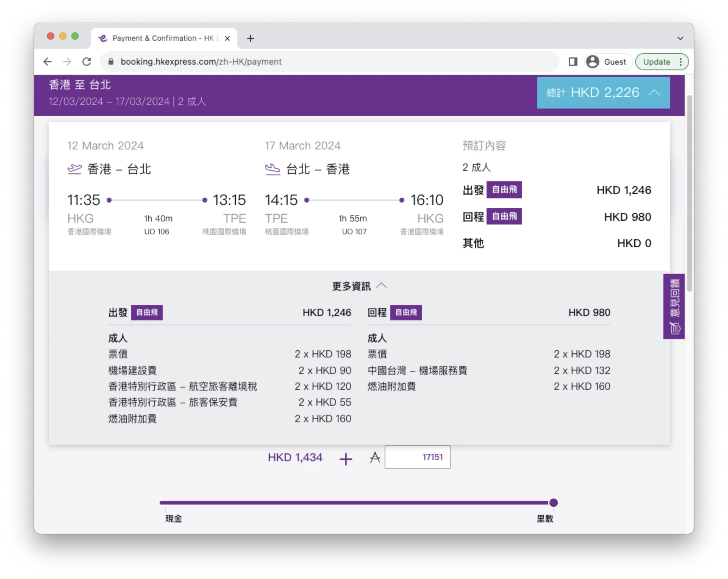Click the address bar URL
The height and width of the screenshot is (579, 728).
tap(201, 62)
